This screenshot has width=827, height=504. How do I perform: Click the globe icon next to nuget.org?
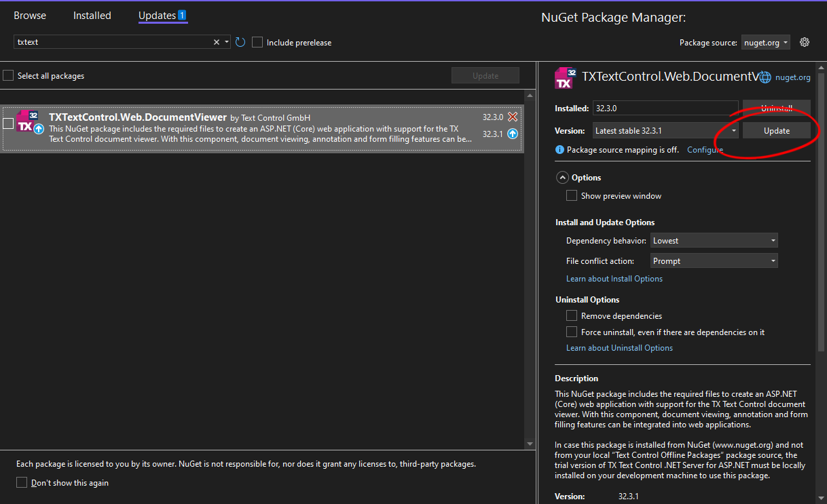click(x=765, y=77)
